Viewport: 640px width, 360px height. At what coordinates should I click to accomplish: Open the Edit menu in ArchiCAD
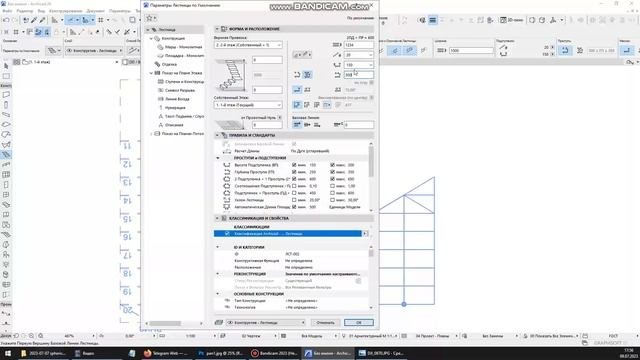(24, 11)
